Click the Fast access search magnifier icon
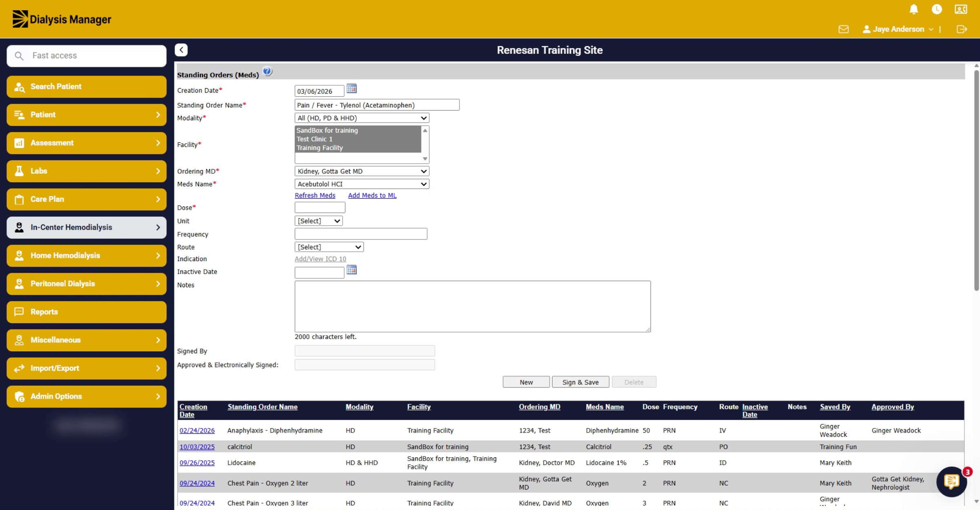This screenshot has width=980, height=510. point(19,56)
